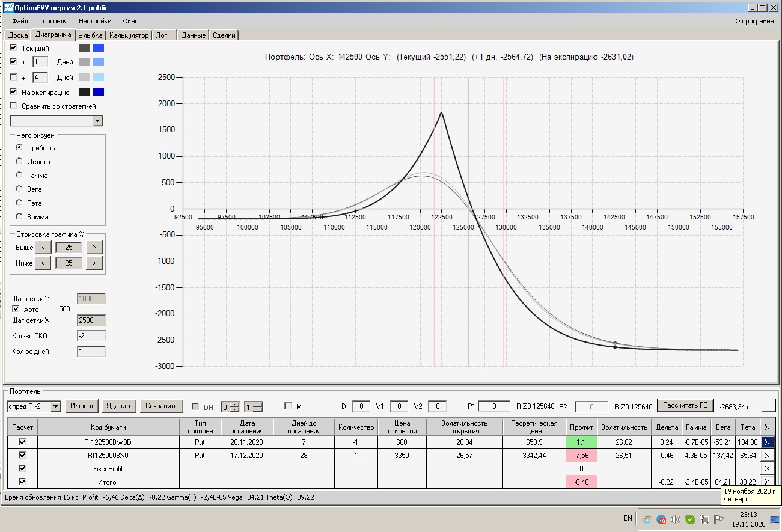Screen dimensions: 782x532
Task: Enable the +4 Дней curve checkbox
Action: [x=14, y=77]
